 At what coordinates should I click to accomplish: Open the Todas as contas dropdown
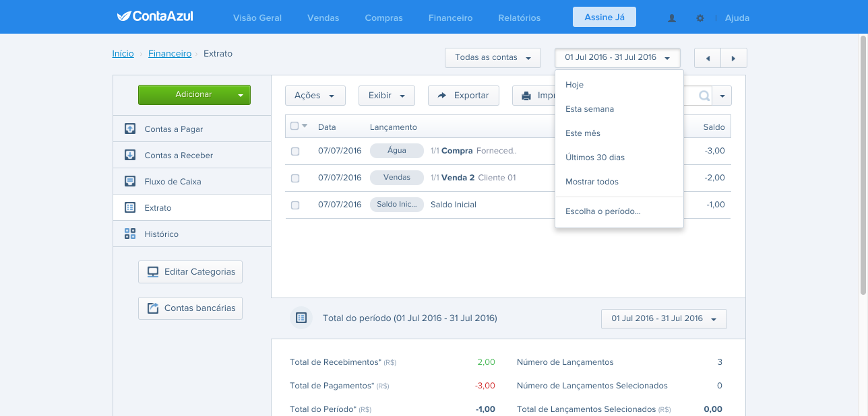pyautogui.click(x=493, y=57)
